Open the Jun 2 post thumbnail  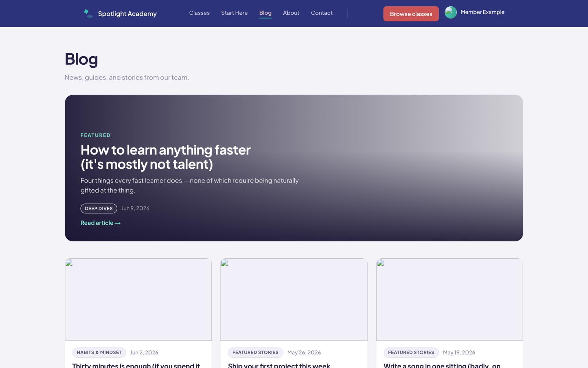[x=138, y=300]
